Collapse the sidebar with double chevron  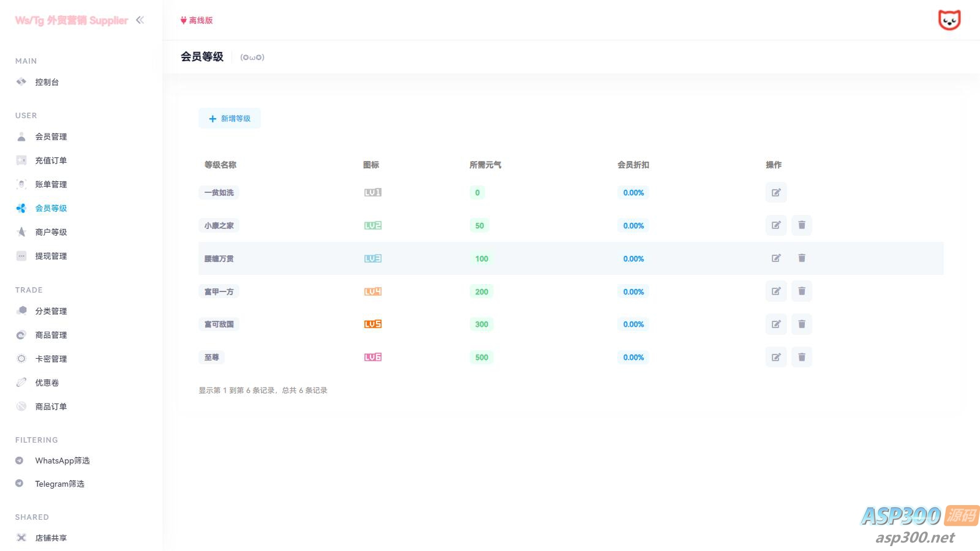pyautogui.click(x=140, y=20)
